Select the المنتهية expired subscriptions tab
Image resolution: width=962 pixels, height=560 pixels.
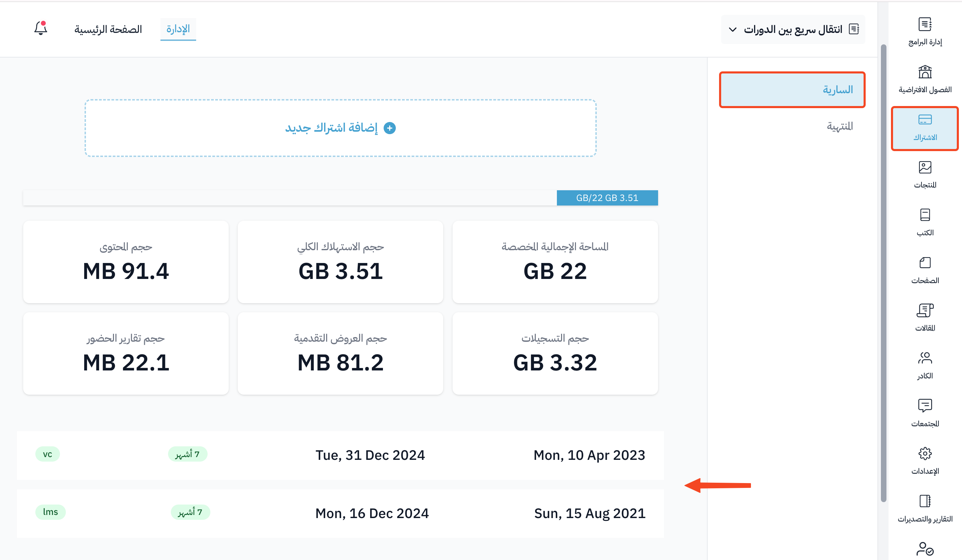839,126
